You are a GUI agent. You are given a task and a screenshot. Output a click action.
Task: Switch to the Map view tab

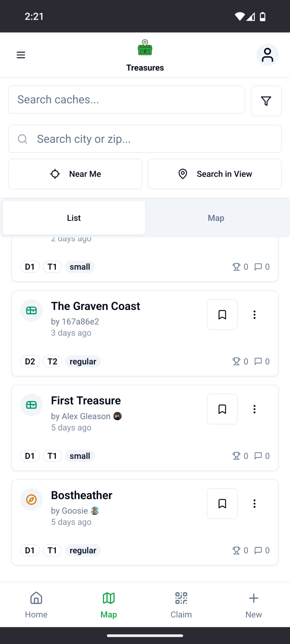216,218
